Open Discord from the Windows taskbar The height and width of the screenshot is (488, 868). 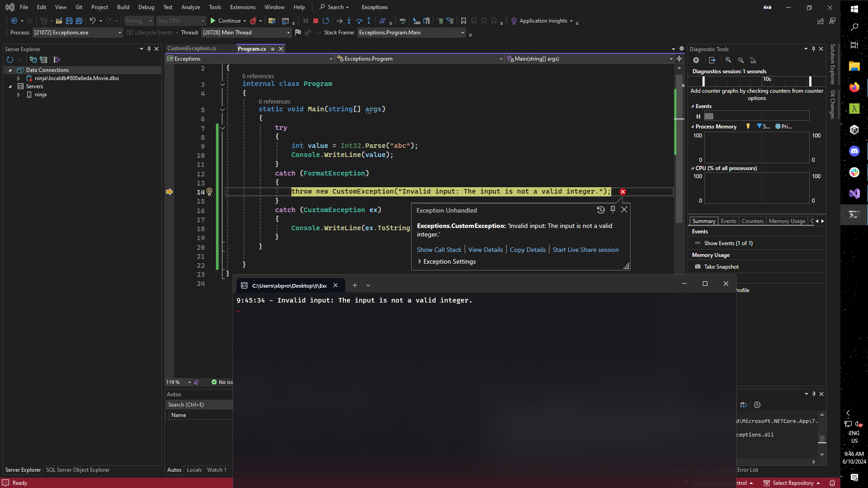854,151
